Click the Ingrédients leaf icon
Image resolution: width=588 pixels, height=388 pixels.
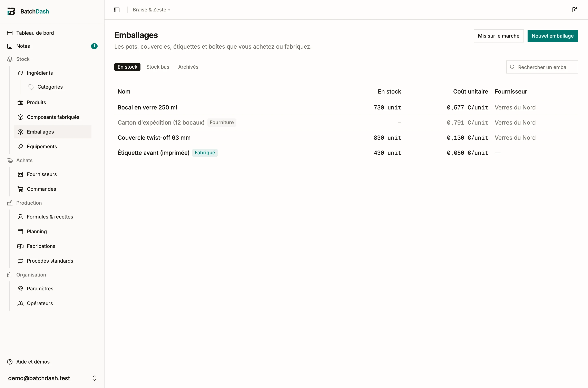click(21, 73)
